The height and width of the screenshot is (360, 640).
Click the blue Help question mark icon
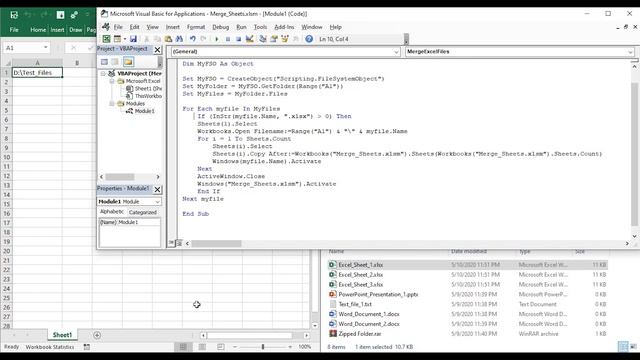click(309, 39)
